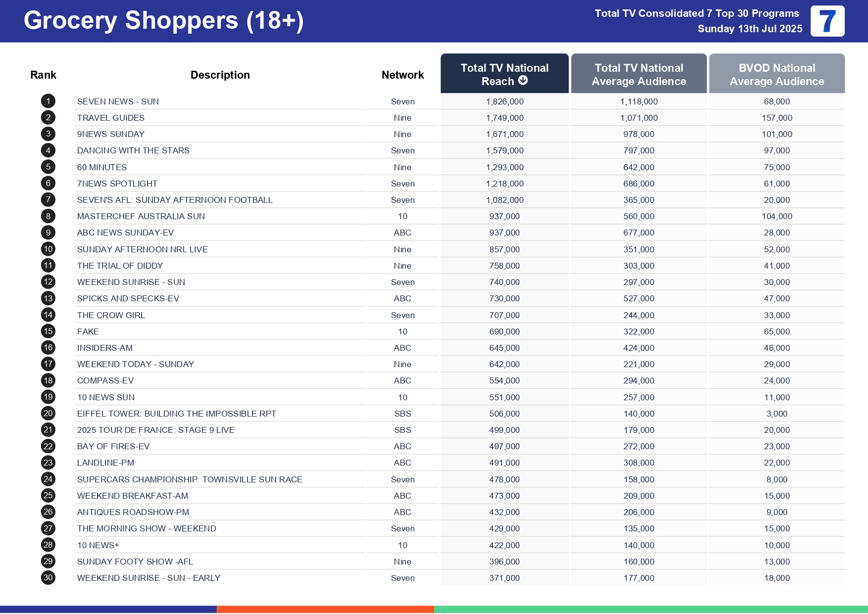Click the green segment in footer bar
The image size is (868, 614).
tap(650, 609)
